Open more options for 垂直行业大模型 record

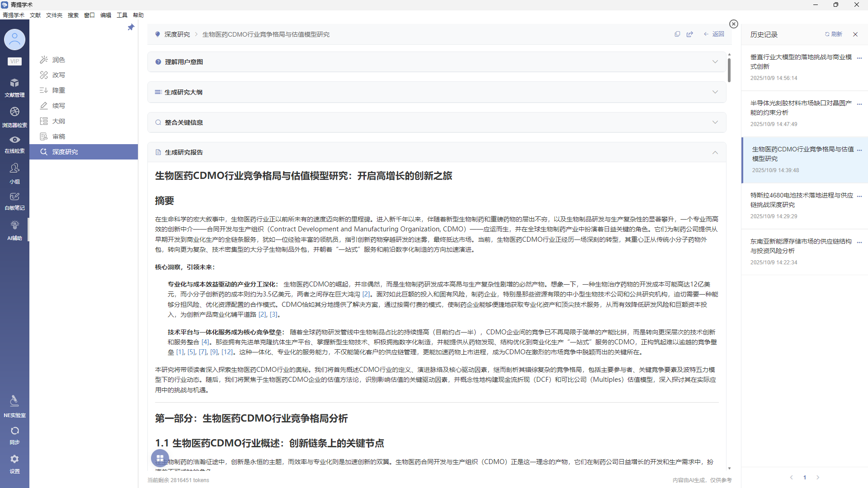pyautogui.click(x=859, y=58)
